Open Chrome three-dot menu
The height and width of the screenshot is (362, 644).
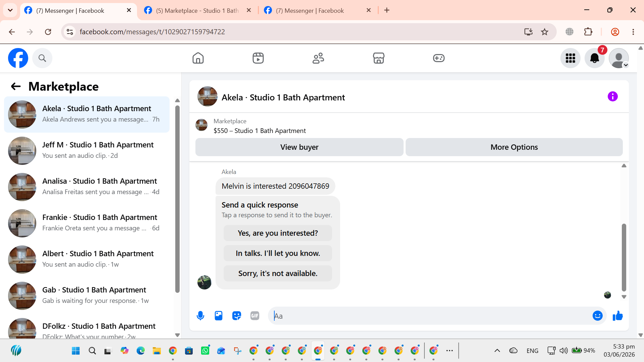(633, 32)
